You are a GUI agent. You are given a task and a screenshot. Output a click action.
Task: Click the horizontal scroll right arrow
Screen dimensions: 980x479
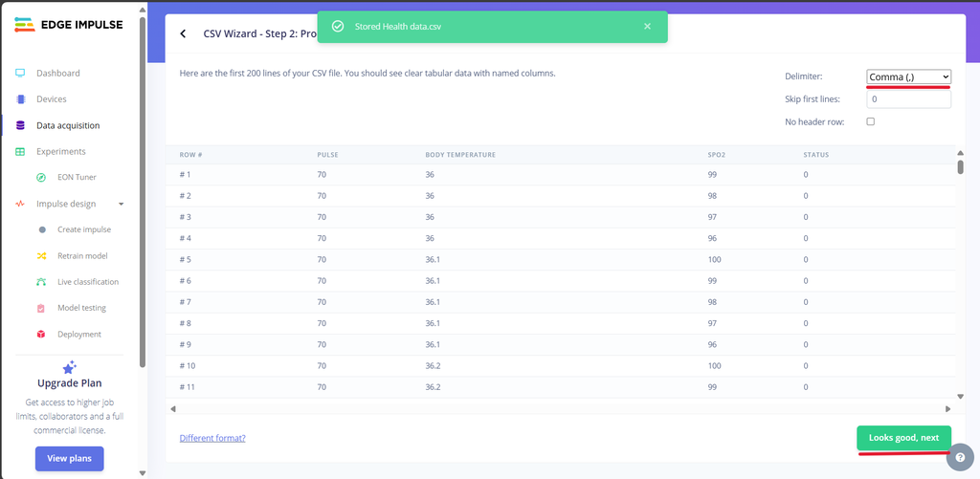click(948, 409)
